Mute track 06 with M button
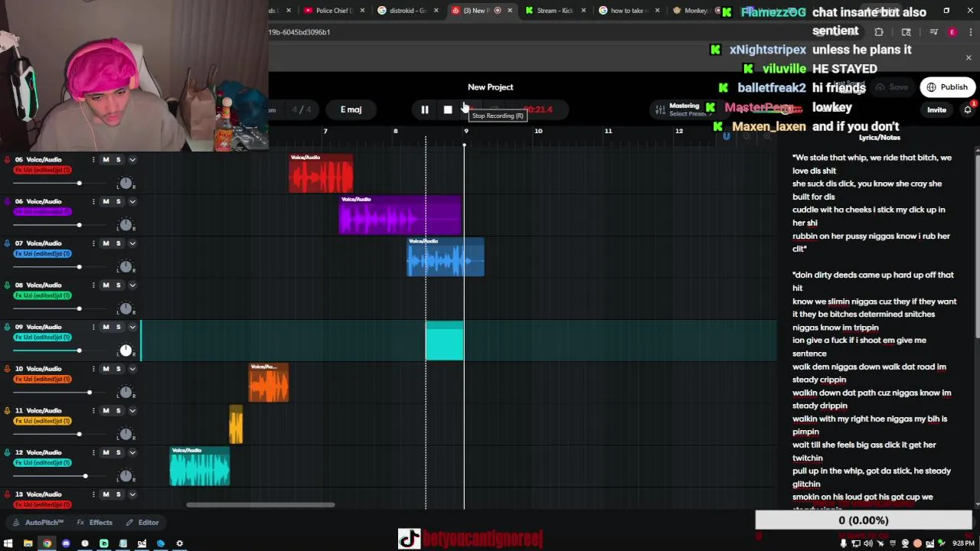The height and width of the screenshot is (551, 980). [106, 201]
